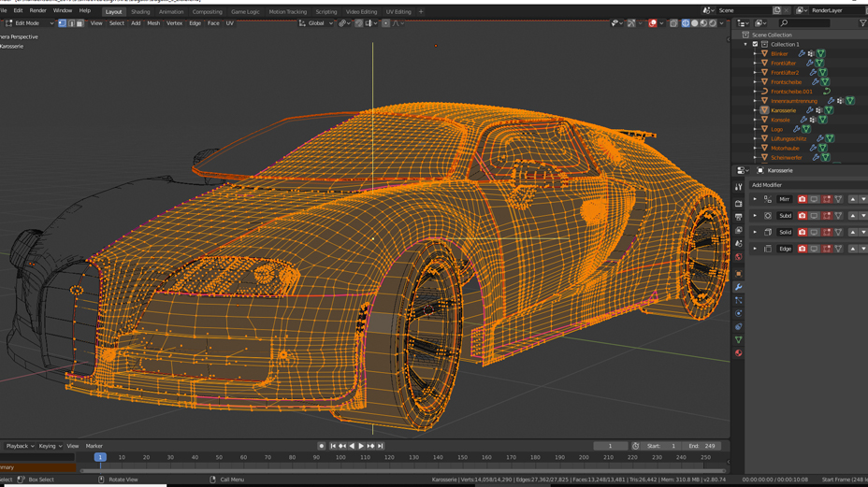Open the Scene properties tab icon
The height and width of the screenshot is (487, 868).
point(739,243)
